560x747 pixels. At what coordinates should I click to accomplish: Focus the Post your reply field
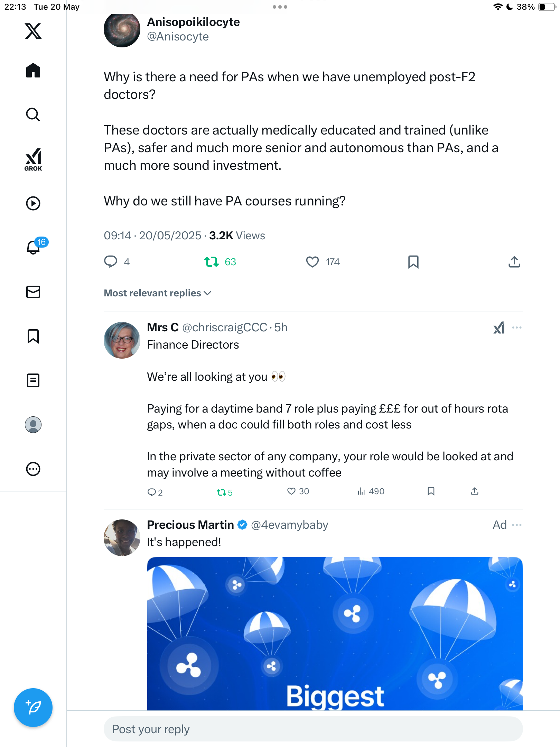click(313, 729)
